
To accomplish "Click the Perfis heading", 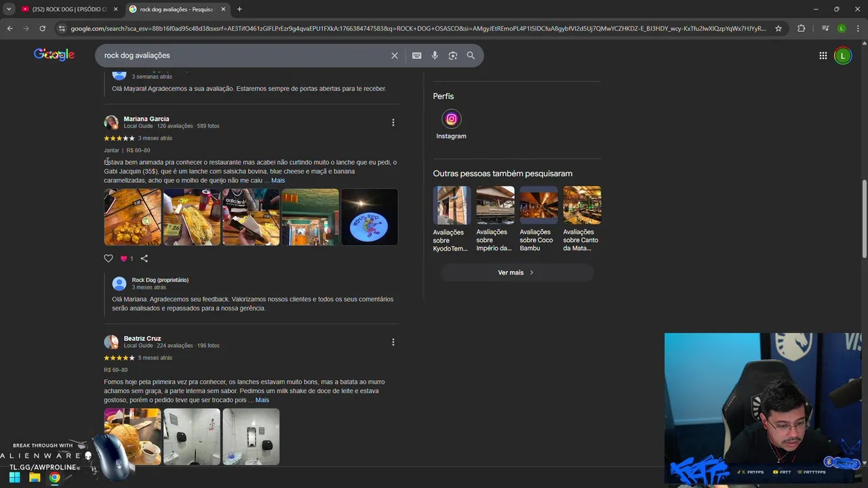I will click(443, 96).
